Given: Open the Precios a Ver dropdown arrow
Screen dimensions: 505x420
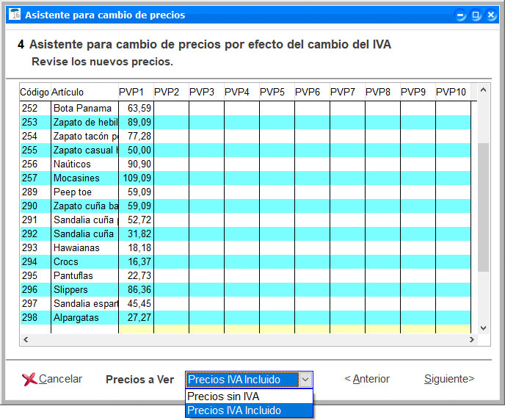Looking at the screenshot, I should click(305, 380).
